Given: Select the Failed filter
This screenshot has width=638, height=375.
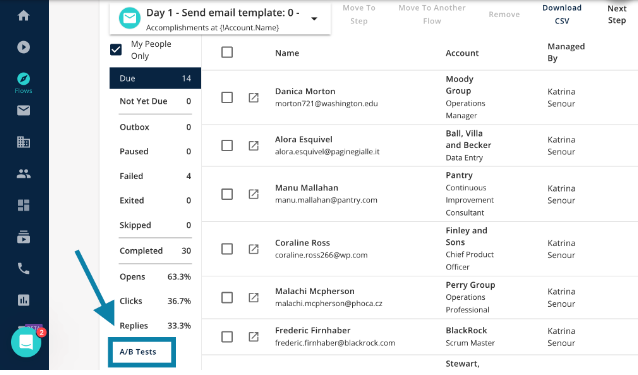Looking at the screenshot, I should pos(155,176).
